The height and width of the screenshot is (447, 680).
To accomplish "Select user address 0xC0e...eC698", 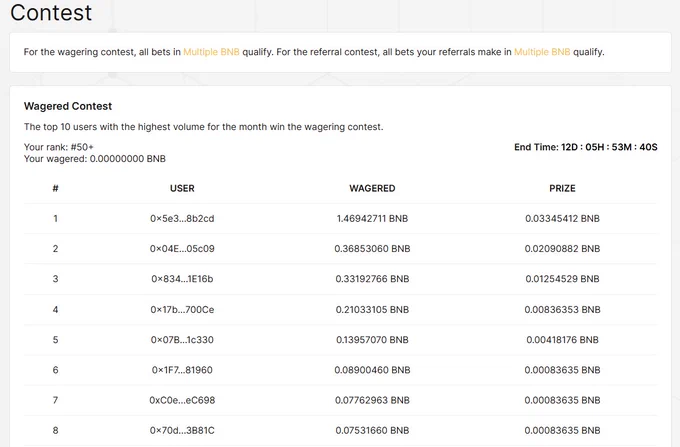I will [x=182, y=400].
